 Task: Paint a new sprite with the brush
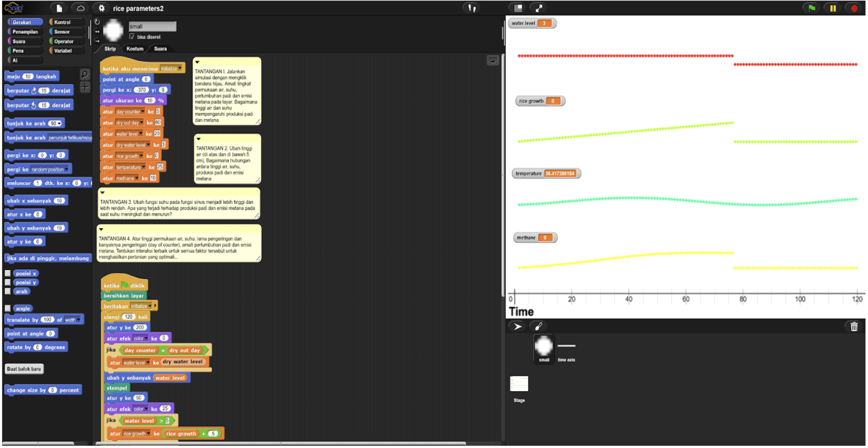click(538, 327)
